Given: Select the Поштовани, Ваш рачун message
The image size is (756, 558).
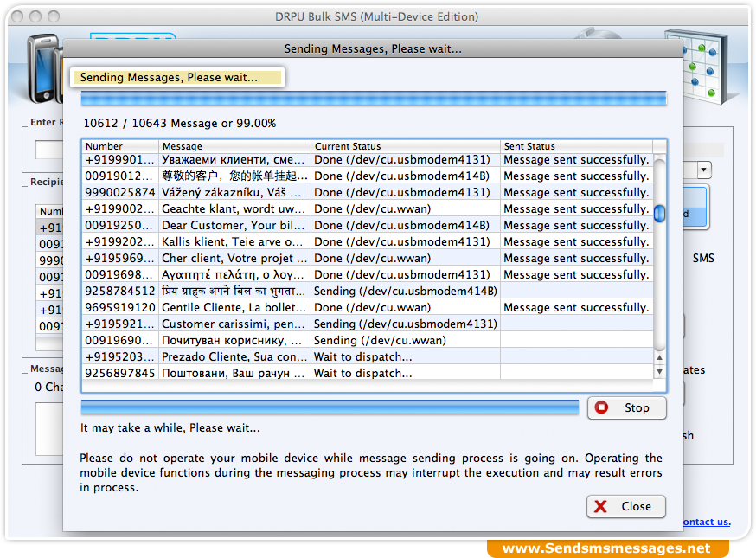Looking at the screenshot, I should pos(234,373).
